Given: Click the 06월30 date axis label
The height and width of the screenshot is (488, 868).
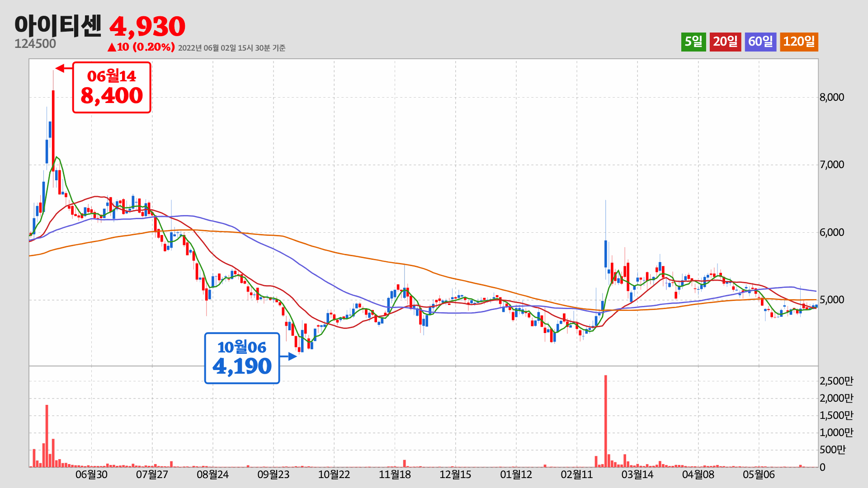Looking at the screenshot, I should (x=91, y=475).
